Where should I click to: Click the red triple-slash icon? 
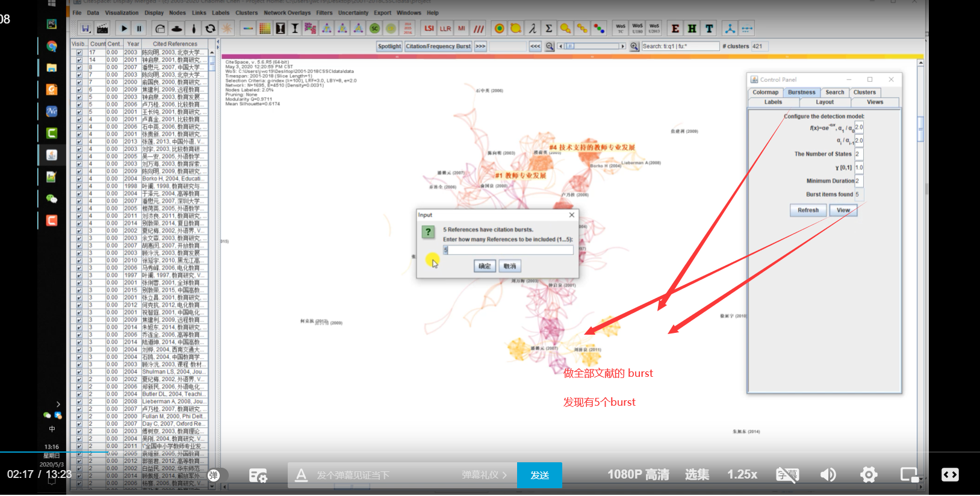pos(479,28)
